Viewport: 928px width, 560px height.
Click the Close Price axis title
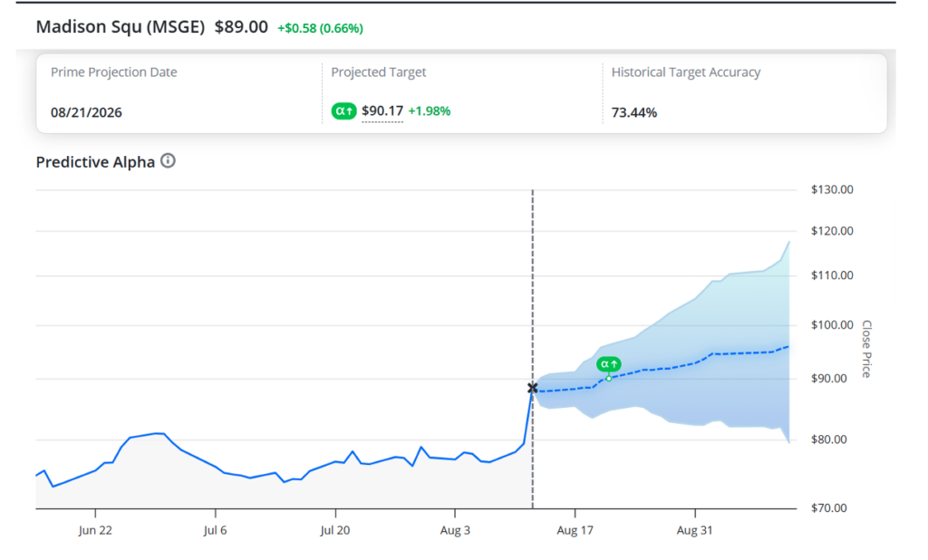coord(866,349)
